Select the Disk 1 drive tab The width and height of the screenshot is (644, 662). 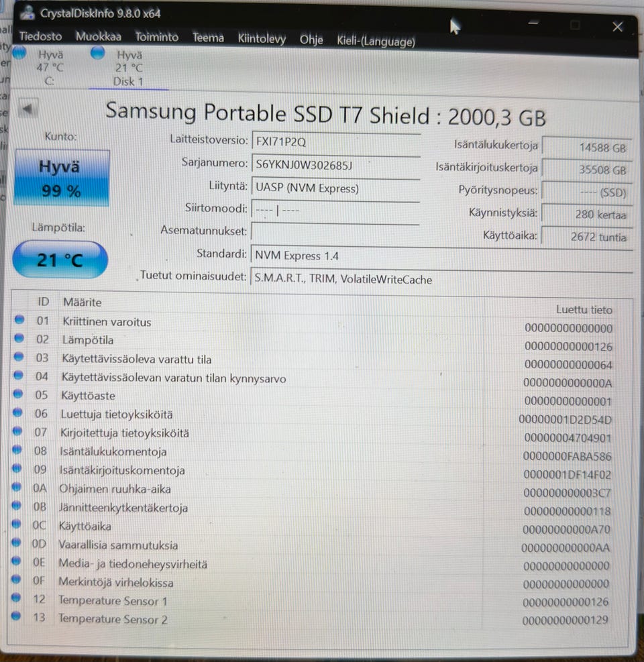[128, 68]
